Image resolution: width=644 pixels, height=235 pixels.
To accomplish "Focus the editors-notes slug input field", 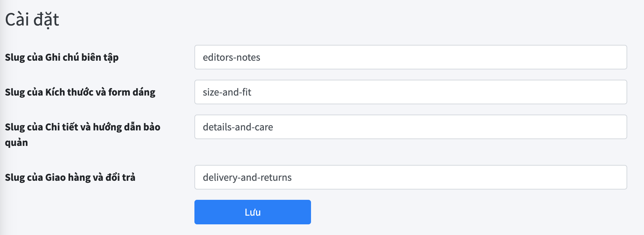I will click(x=410, y=57).
